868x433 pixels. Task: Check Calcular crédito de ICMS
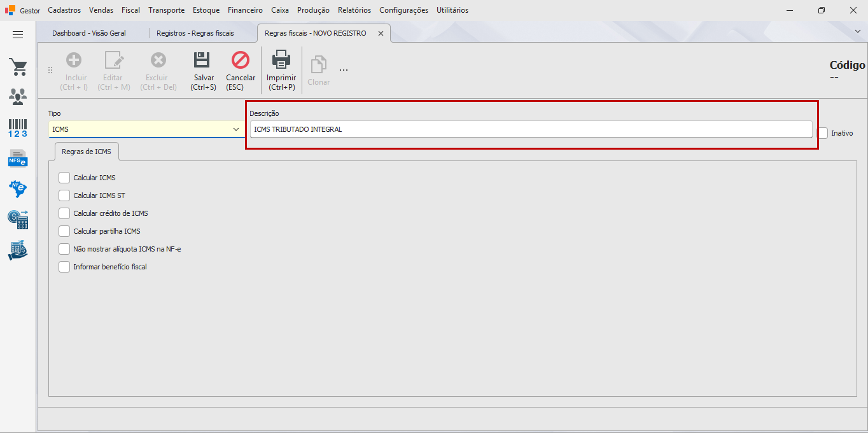[64, 213]
